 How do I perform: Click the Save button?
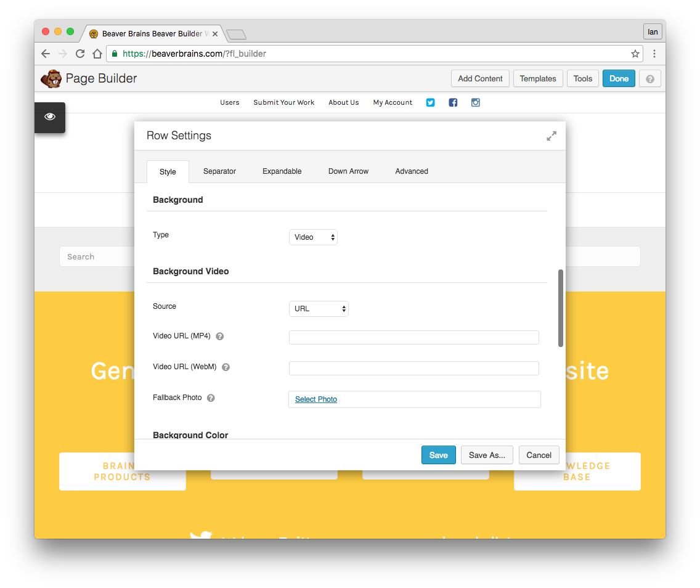coord(438,455)
